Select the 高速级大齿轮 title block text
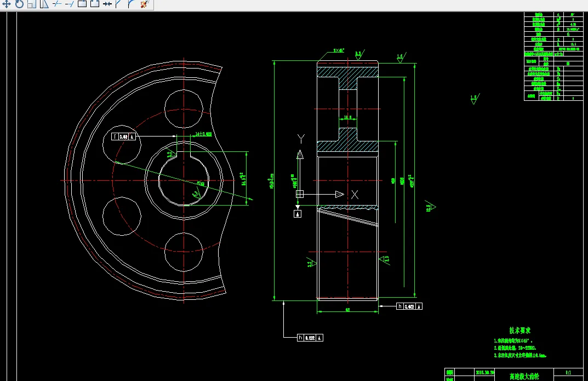 coord(524,377)
